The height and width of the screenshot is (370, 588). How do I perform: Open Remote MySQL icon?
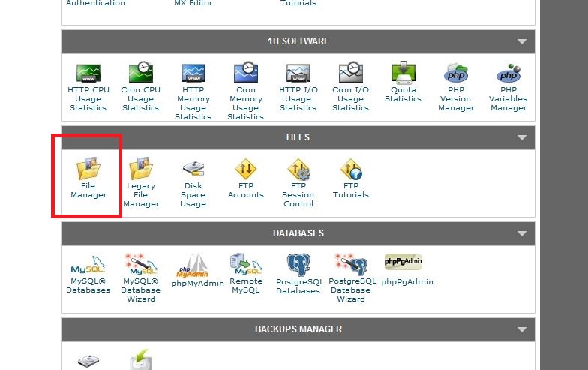click(246, 264)
